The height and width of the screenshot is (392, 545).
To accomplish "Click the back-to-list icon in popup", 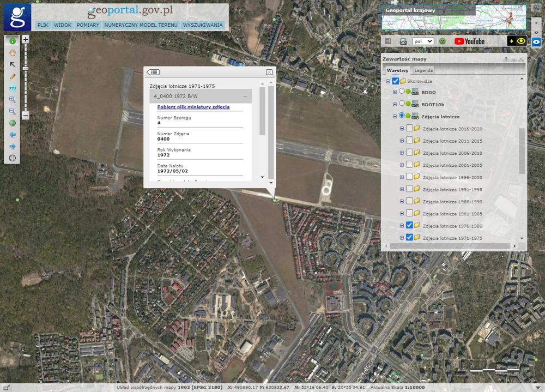I will pos(153,72).
